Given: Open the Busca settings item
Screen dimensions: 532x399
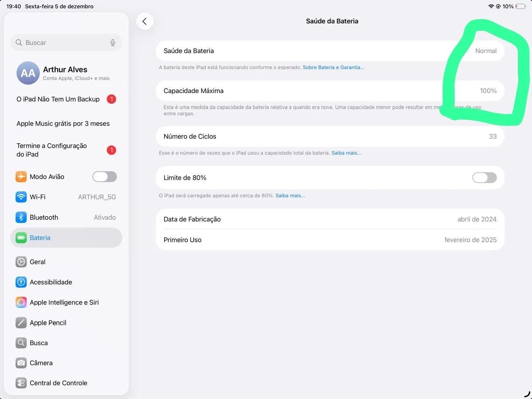Looking at the screenshot, I should [66, 343].
